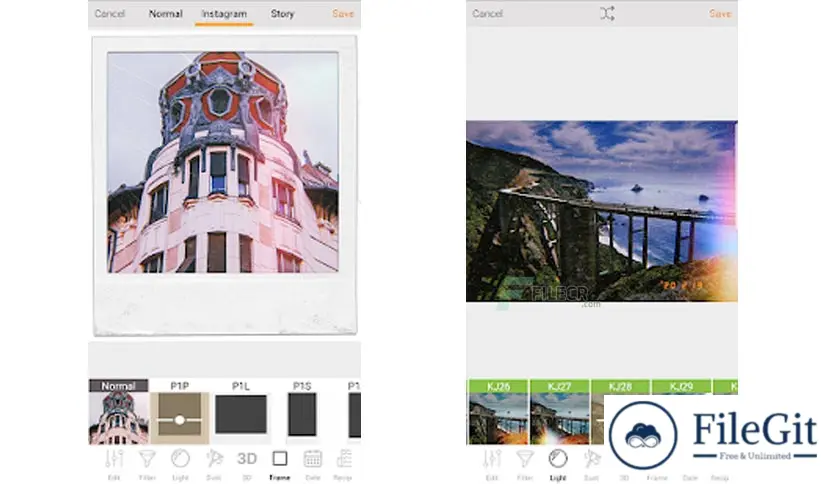Save the bridge photo in right screen
The height and width of the screenshot is (484, 836).
click(720, 13)
